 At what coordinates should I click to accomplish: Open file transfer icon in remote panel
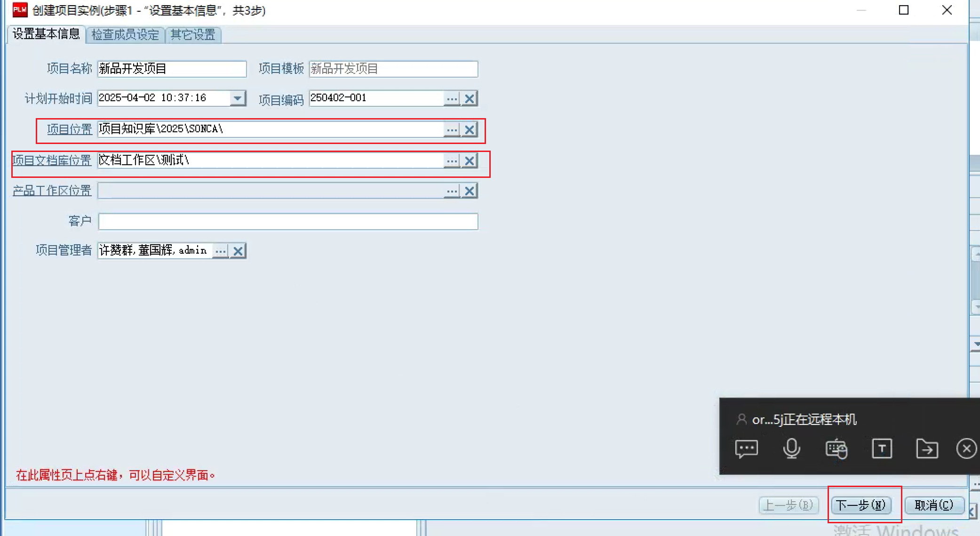coord(927,448)
